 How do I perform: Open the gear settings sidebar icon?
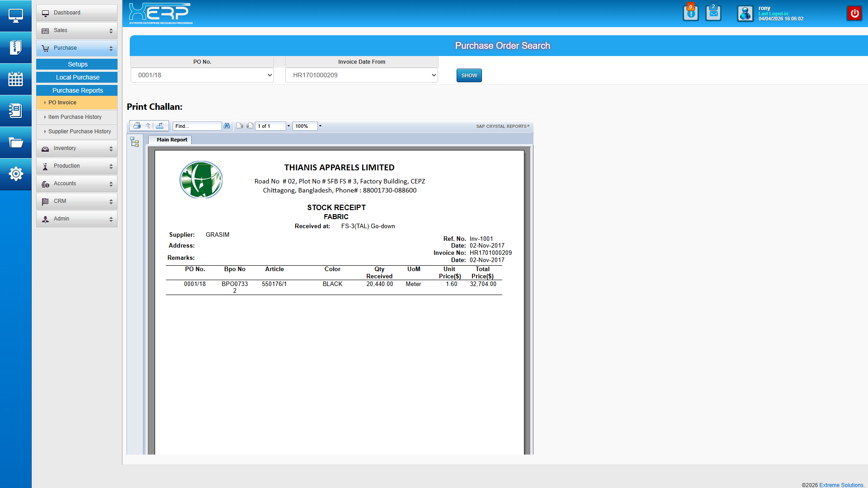pos(15,174)
